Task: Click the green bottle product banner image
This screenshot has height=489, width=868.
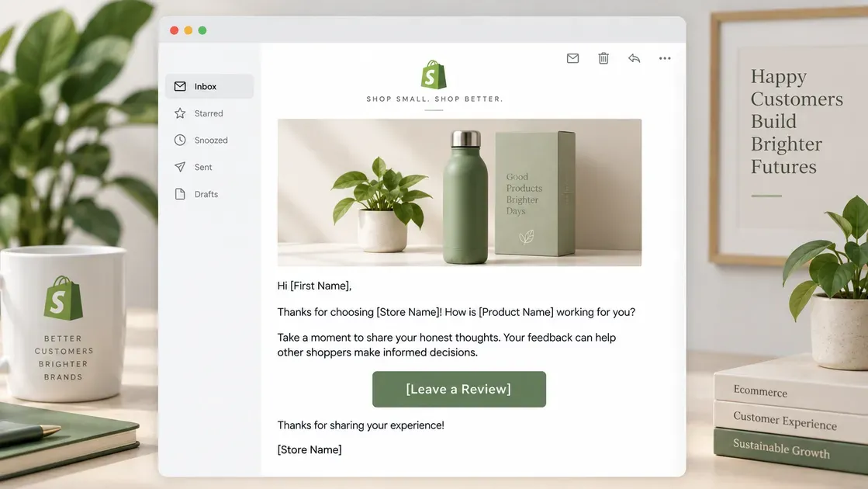Action: pyautogui.click(x=459, y=192)
